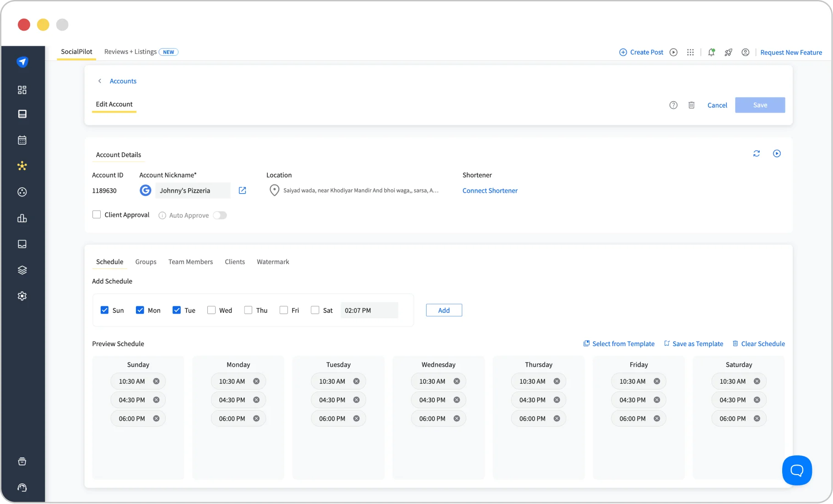Open sidebar Settings gear icon
833x504 pixels.
coord(22,295)
